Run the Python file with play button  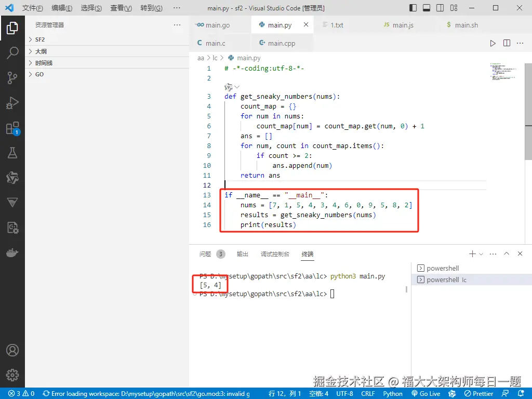click(x=493, y=43)
